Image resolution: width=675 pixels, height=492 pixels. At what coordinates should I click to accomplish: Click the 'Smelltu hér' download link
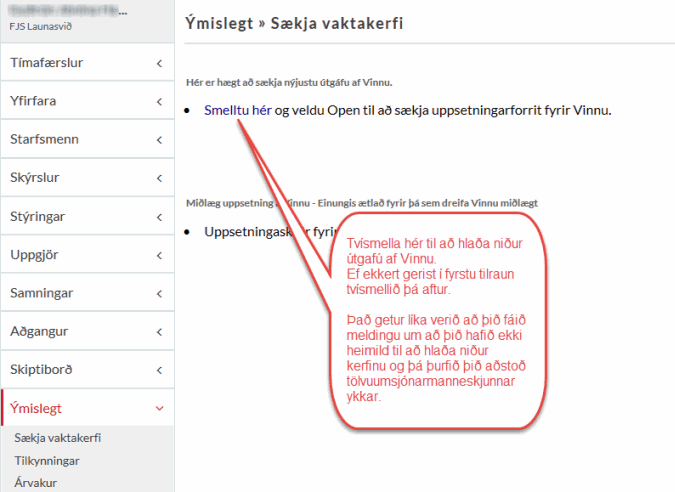(238, 110)
